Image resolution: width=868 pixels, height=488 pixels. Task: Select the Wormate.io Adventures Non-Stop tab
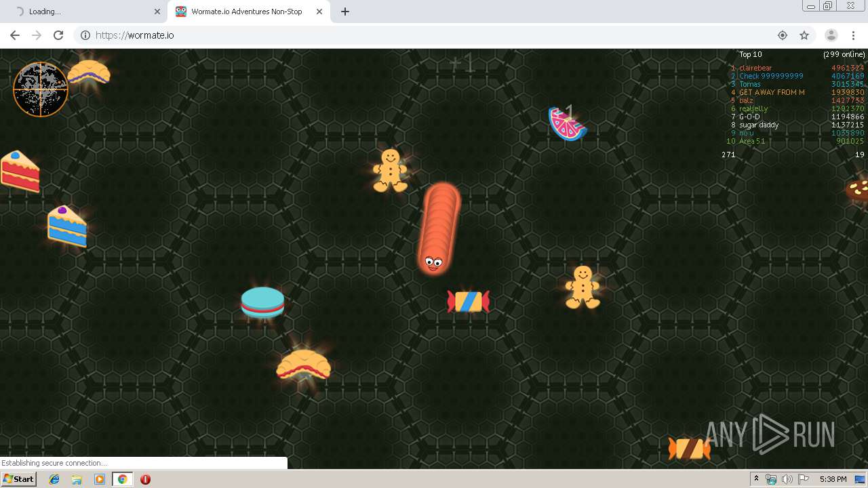[248, 12]
